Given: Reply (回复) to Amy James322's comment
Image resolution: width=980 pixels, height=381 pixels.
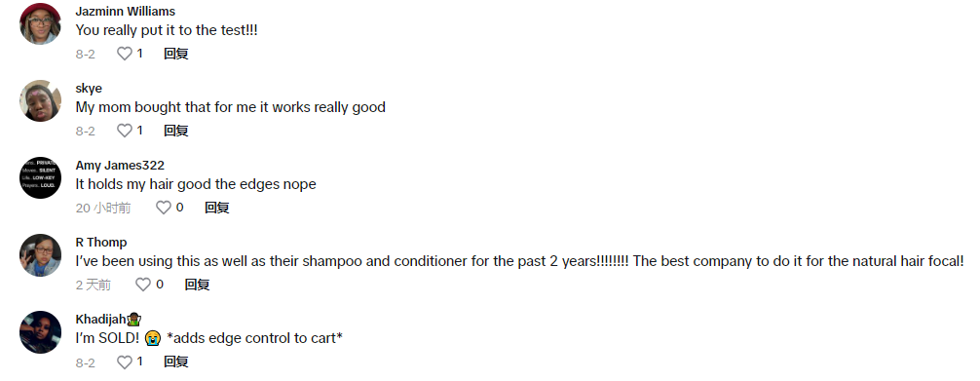Looking at the screenshot, I should tap(217, 208).
